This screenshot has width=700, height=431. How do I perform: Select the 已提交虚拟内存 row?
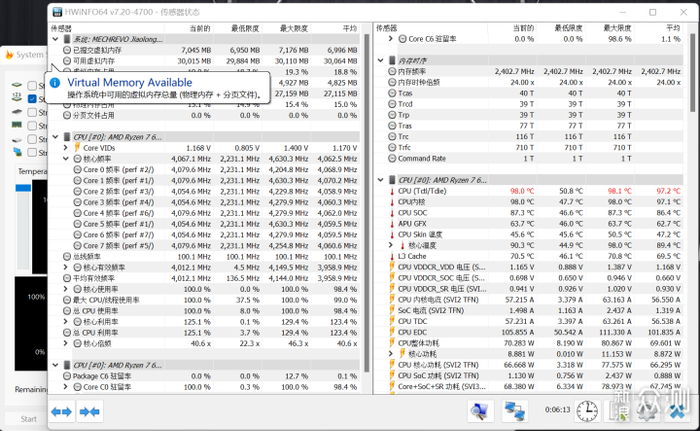(205, 50)
